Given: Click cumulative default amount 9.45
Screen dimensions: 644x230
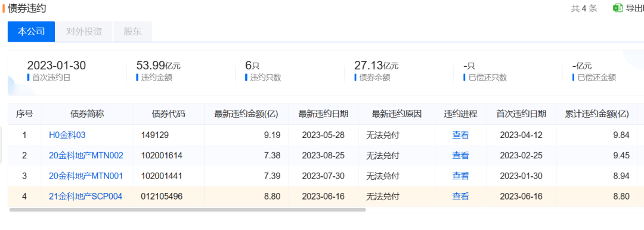Looking at the screenshot, I should [621, 155].
